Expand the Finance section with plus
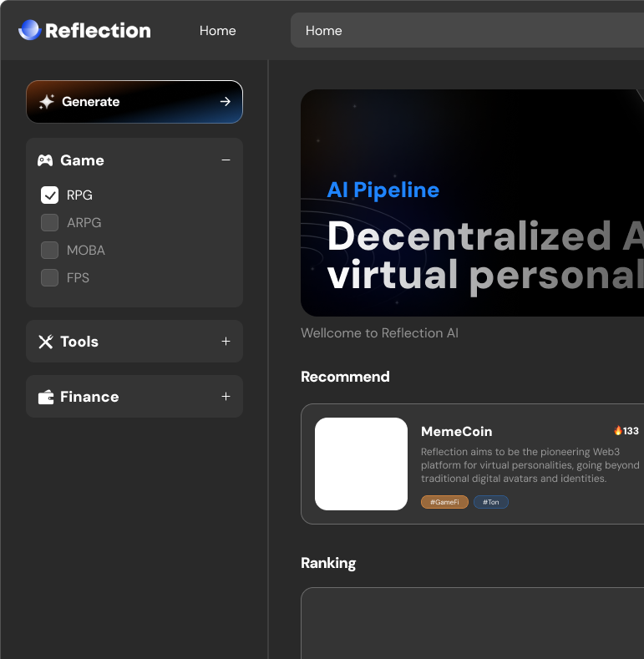644x659 pixels. (226, 397)
